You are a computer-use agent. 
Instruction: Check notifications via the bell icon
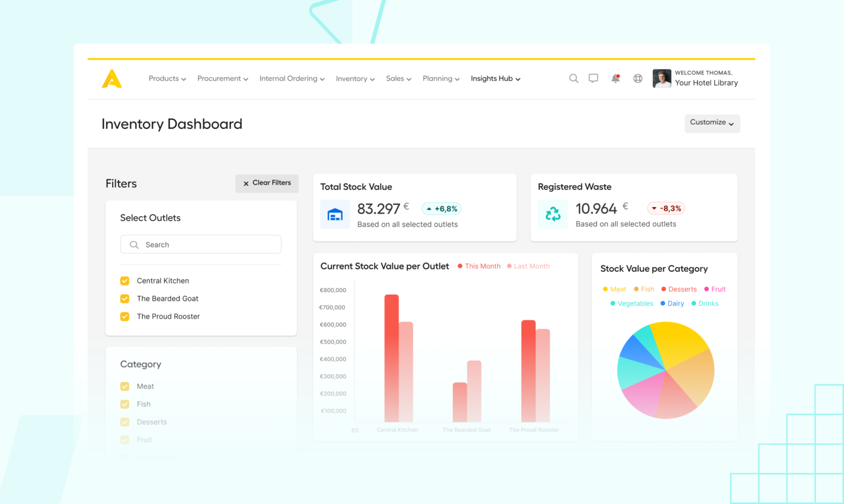click(x=615, y=79)
